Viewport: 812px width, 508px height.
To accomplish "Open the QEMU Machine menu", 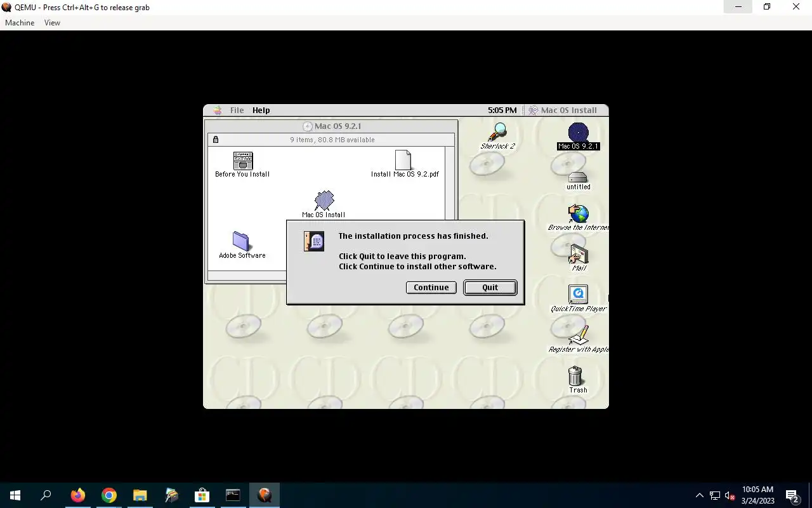I will (x=20, y=23).
